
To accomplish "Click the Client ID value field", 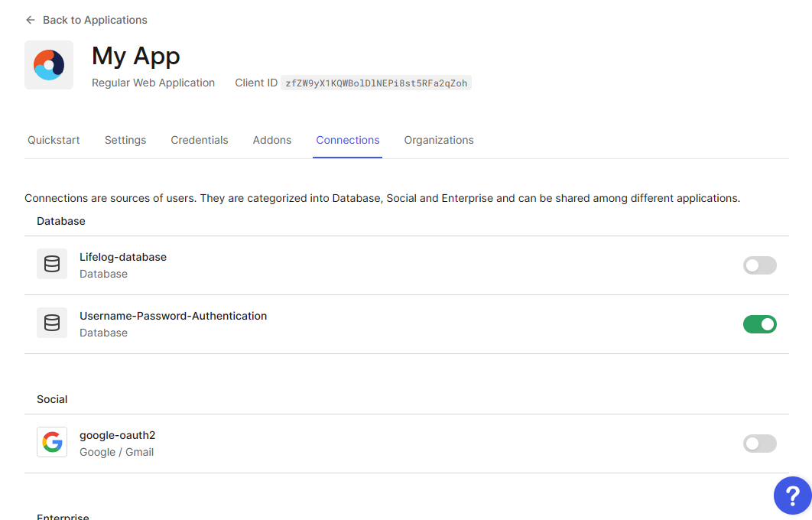I will pos(375,83).
